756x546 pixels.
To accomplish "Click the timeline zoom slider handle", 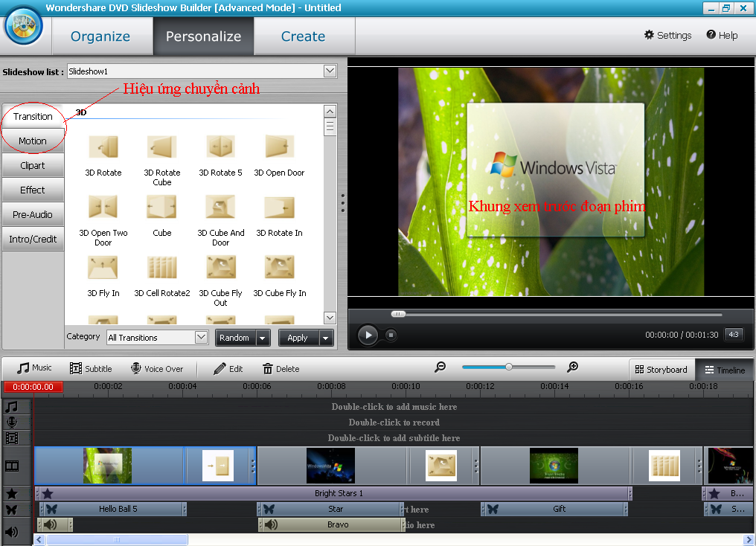I will [x=509, y=367].
